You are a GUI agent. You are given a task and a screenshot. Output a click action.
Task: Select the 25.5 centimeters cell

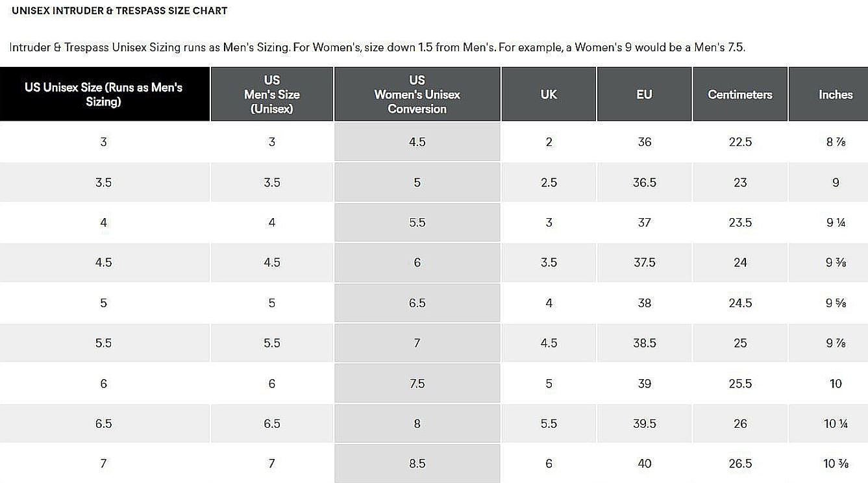pyautogui.click(x=740, y=384)
